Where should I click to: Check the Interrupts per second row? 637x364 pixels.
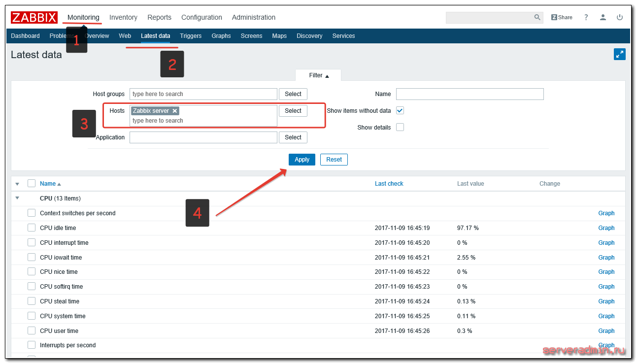pyautogui.click(x=32, y=345)
